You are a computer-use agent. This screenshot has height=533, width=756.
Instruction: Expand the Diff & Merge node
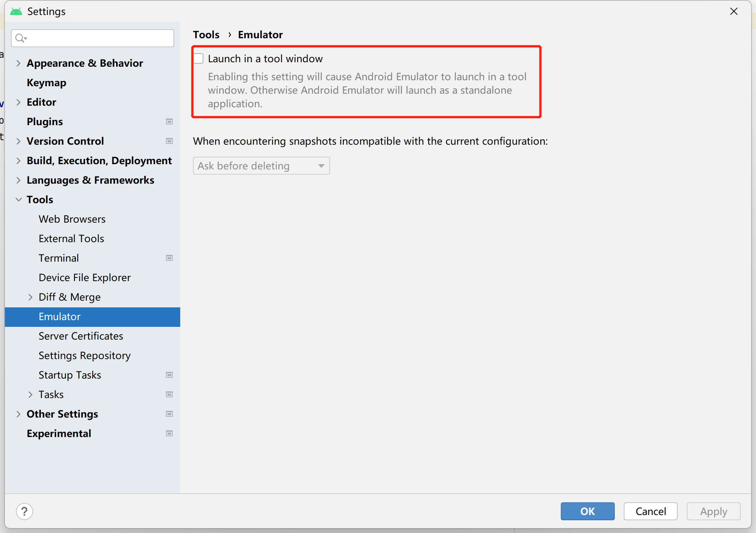tap(30, 297)
